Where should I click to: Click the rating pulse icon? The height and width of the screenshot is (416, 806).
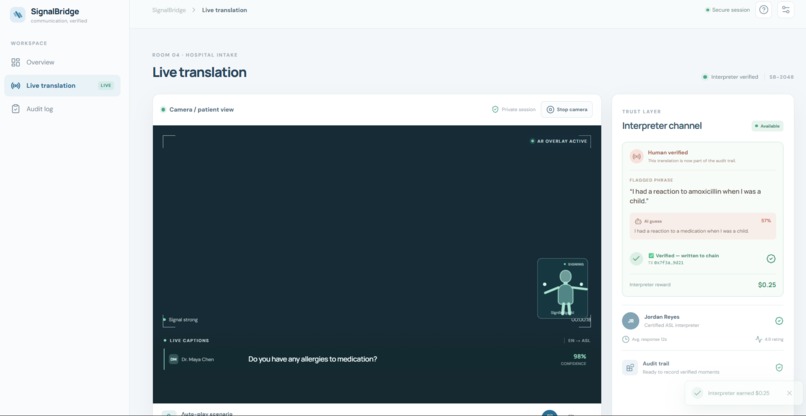pos(759,339)
